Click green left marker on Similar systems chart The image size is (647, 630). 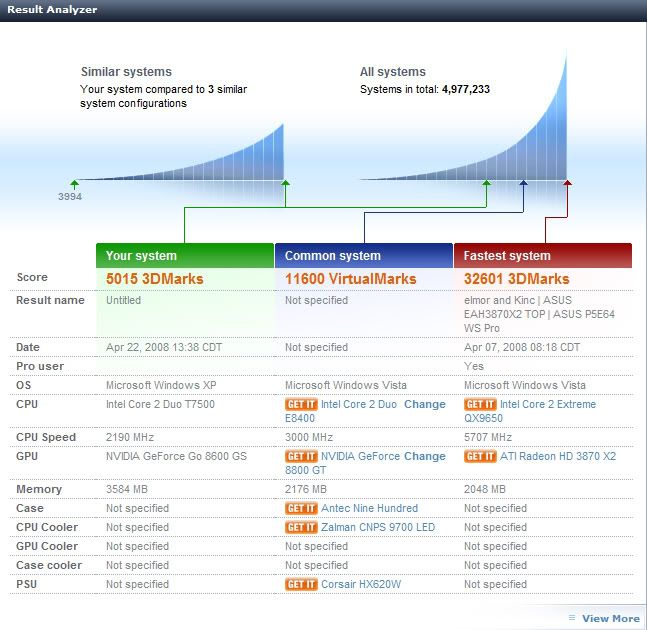[x=74, y=184]
